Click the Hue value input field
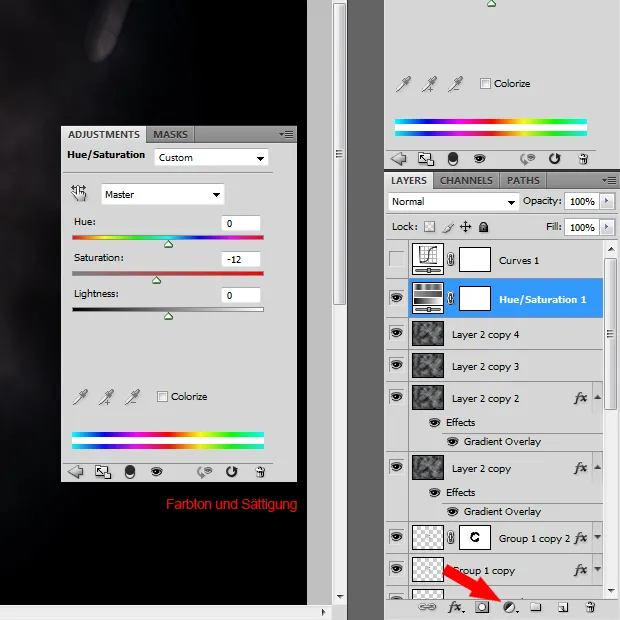The width and height of the screenshot is (620, 620). coord(240,223)
